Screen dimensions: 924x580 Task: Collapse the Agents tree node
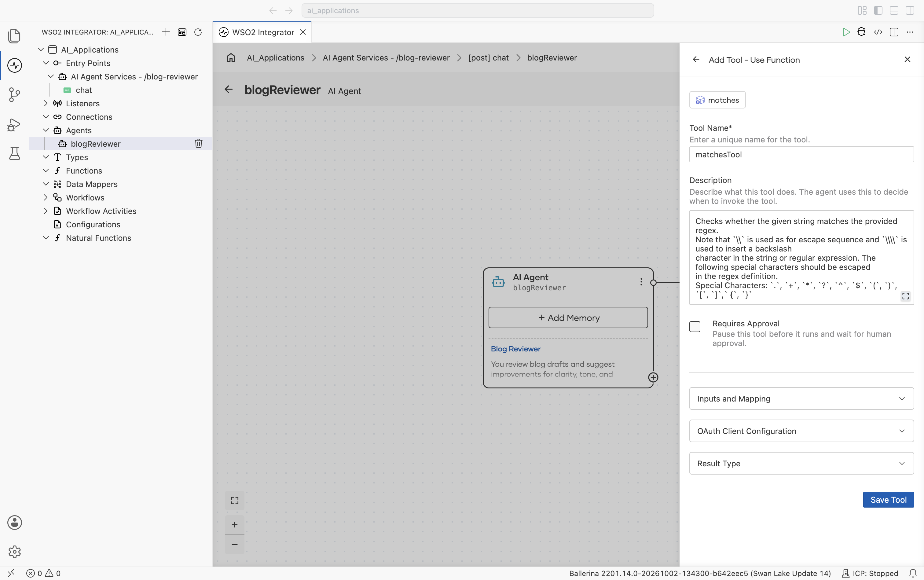tap(46, 130)
